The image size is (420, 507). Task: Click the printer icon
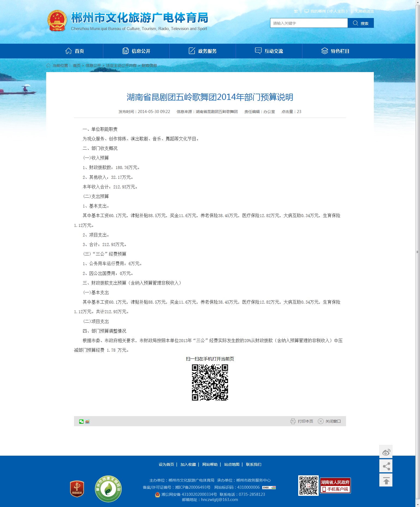pyautogui.click(x=293, y=421)
